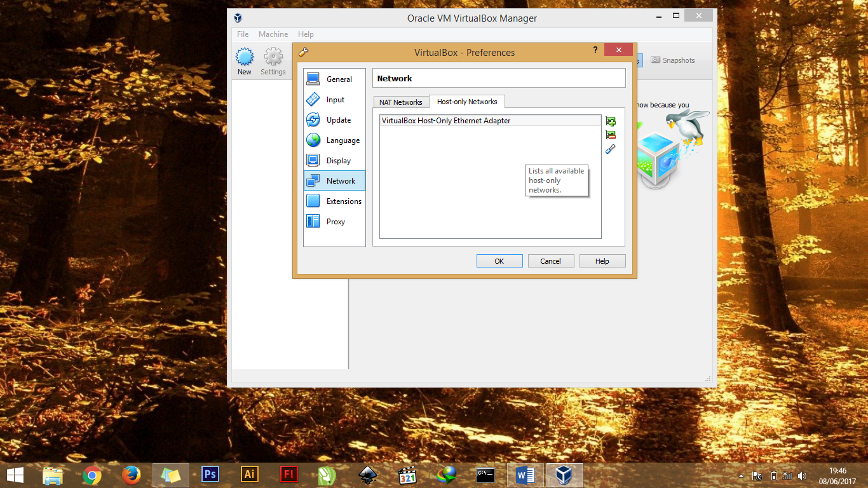The image size is (868, 488).
Task: Remove the selected host-only network
Action: (611, 135)
